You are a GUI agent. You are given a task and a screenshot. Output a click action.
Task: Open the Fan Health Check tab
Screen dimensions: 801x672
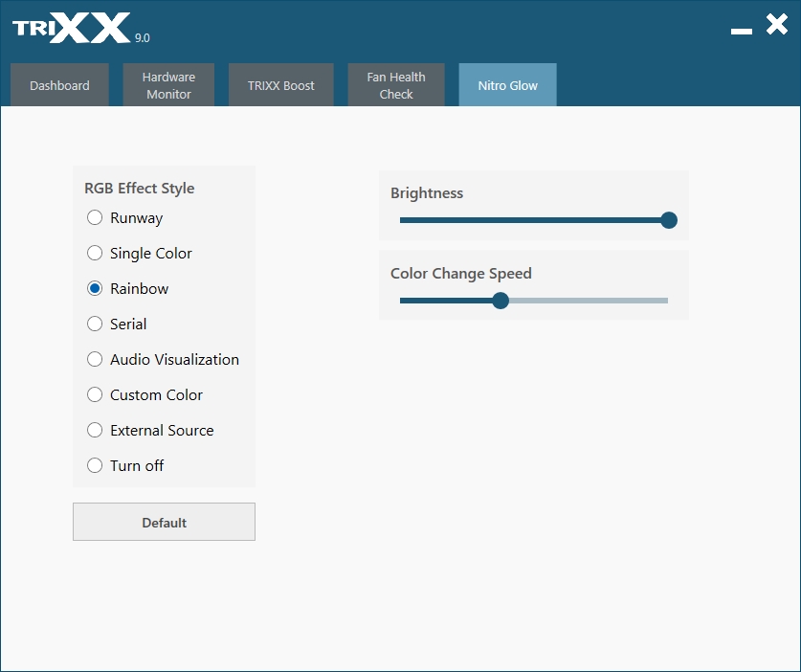pyautogui.click(x=396, y=85)
